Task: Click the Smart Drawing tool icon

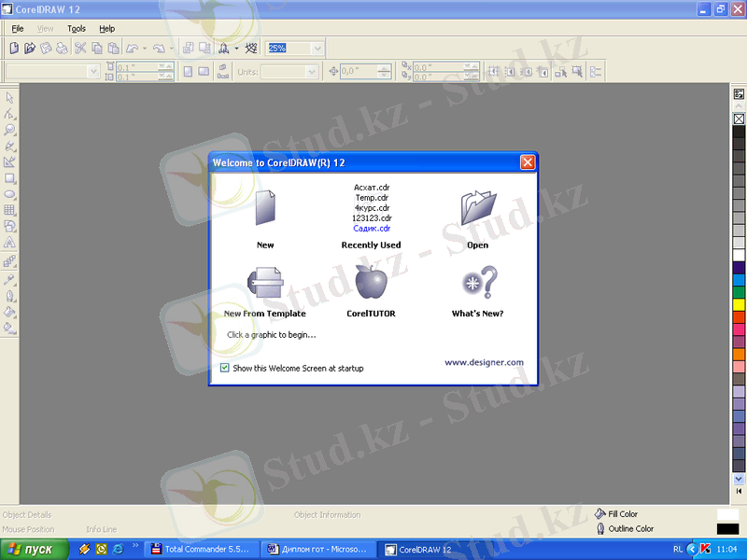Action: point(9,162)
